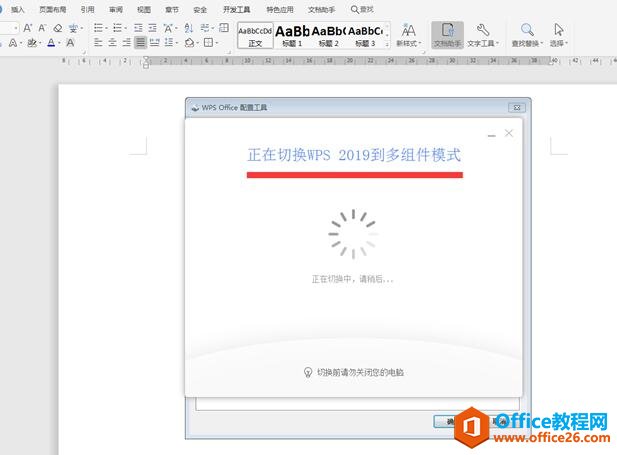This screenshot has width=617, height=455.
Task: Click the character shading A icon
Action: 70,43
